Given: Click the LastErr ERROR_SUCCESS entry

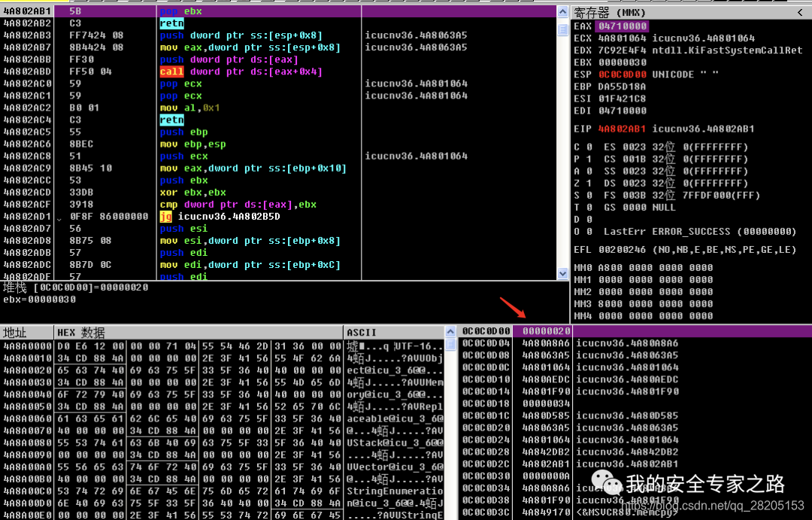Looking at the screenshot, I should click(700, 231).
